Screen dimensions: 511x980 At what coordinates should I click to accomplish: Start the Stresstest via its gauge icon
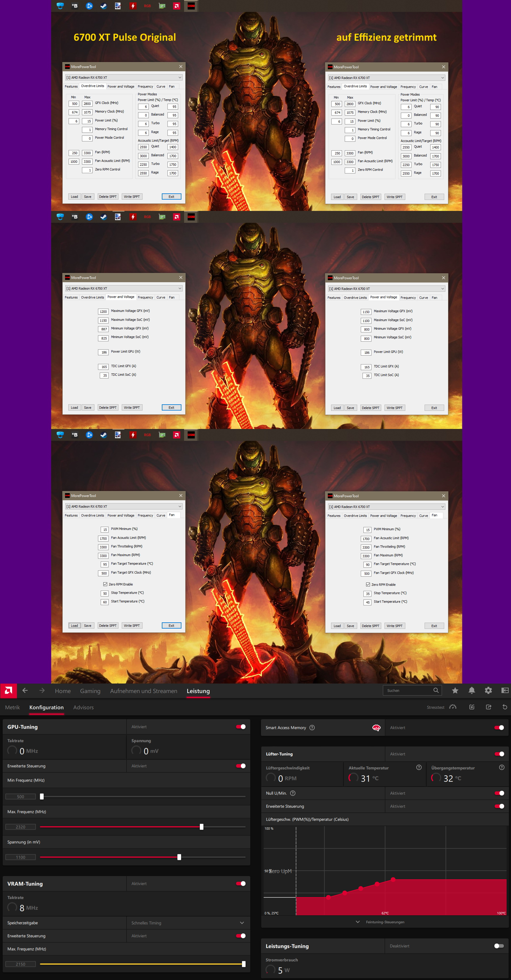[453, 707]
